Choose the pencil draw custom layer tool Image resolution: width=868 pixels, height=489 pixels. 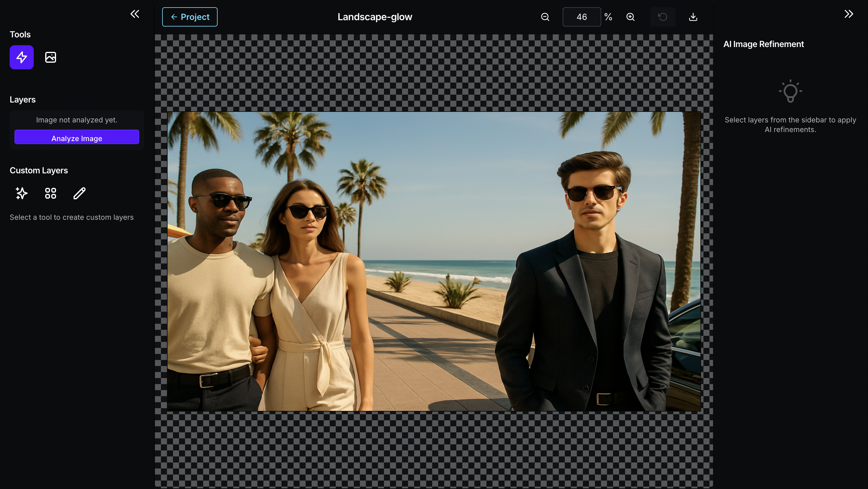80,193
